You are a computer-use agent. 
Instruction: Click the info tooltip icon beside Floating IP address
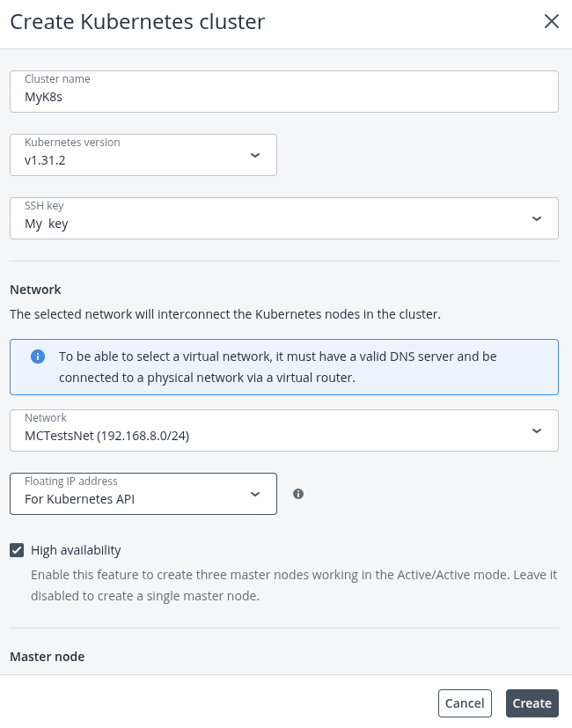pyautogui.click(x=298, y=494)
